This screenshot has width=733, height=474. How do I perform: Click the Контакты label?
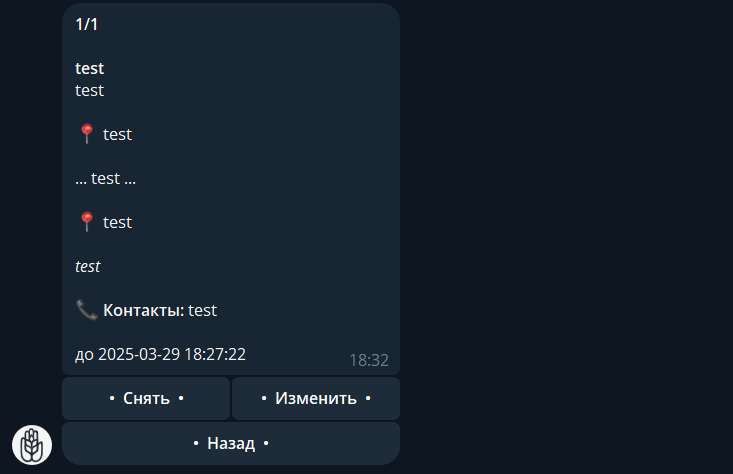coord(144,310)
